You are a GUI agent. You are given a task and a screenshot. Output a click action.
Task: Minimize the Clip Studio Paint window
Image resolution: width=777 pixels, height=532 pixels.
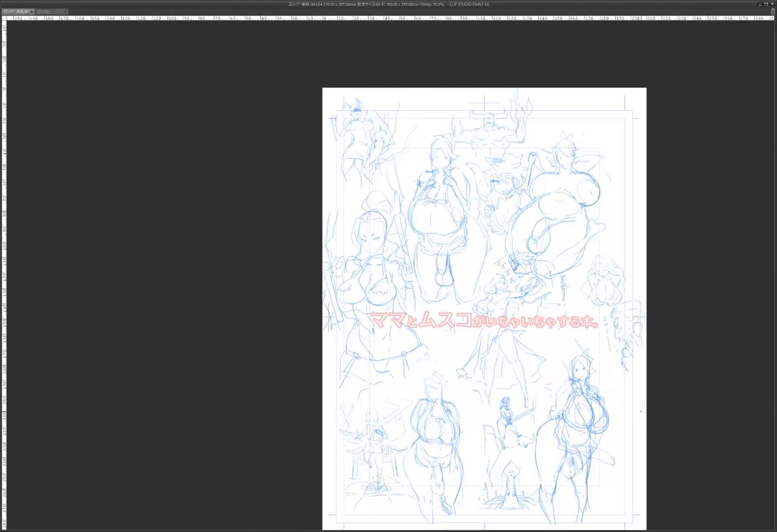(759, 4)
